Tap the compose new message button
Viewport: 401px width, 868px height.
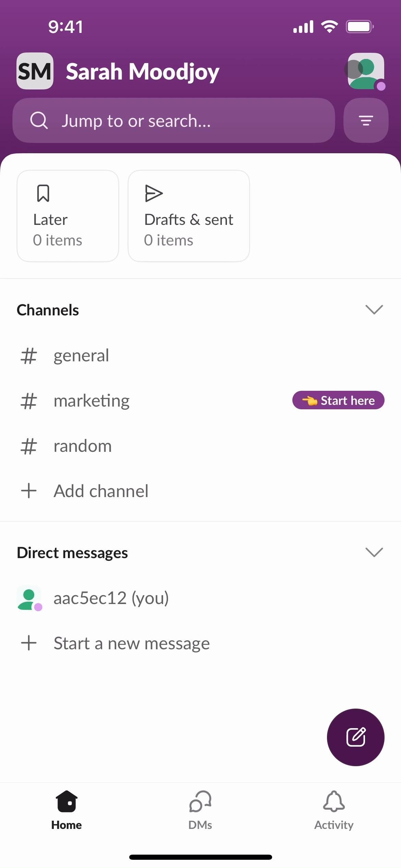[x=355, y=737]
